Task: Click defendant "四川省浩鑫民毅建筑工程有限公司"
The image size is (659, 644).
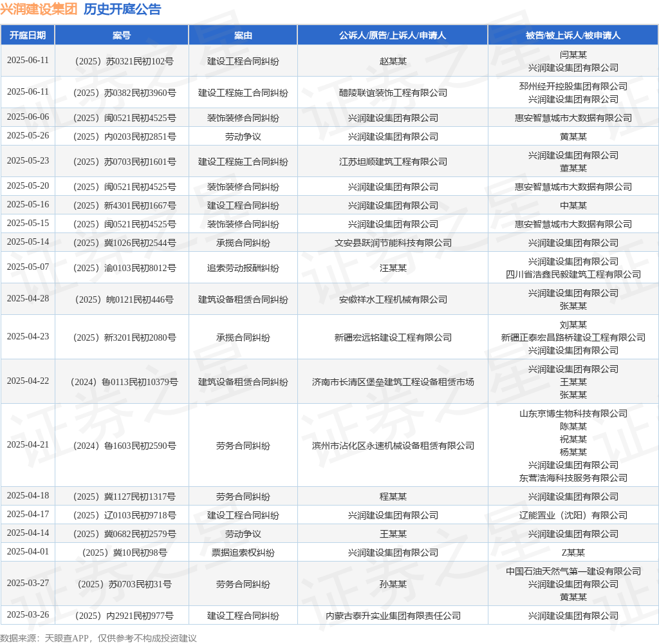Action: click(x=573, y=275)
